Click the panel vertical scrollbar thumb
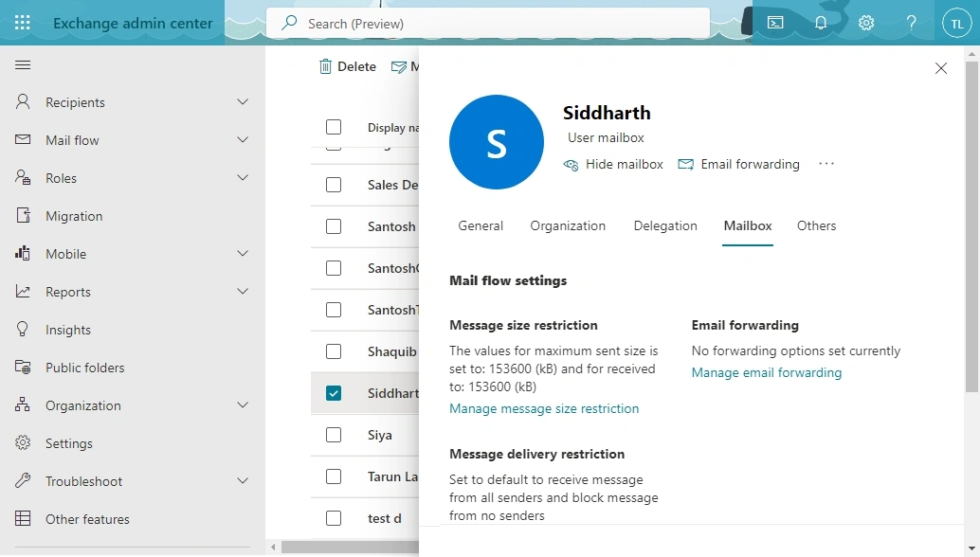980x557 pixels. click(x=971, y=226)
